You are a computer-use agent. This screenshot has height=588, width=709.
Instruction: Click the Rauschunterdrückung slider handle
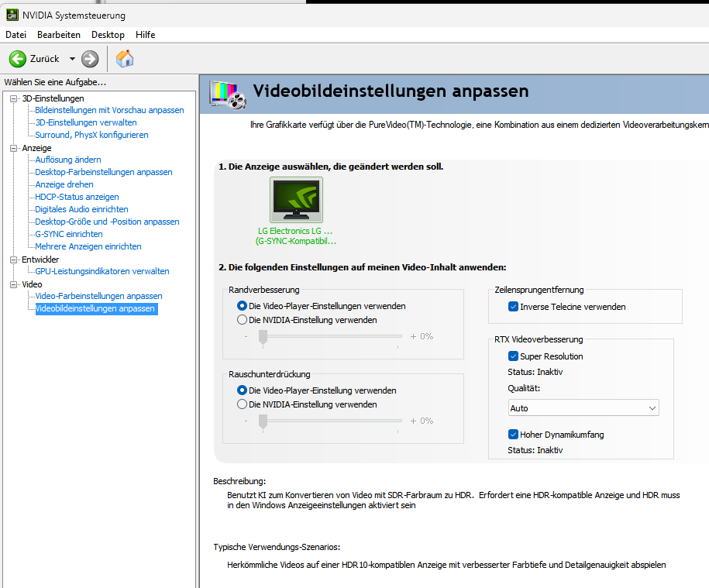point(263,422)
